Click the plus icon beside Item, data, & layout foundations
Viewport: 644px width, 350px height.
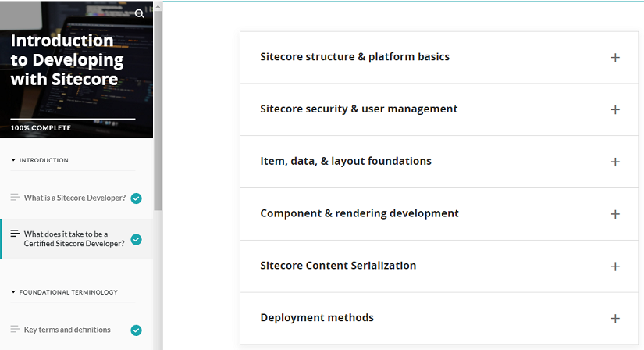pos(615,162)
